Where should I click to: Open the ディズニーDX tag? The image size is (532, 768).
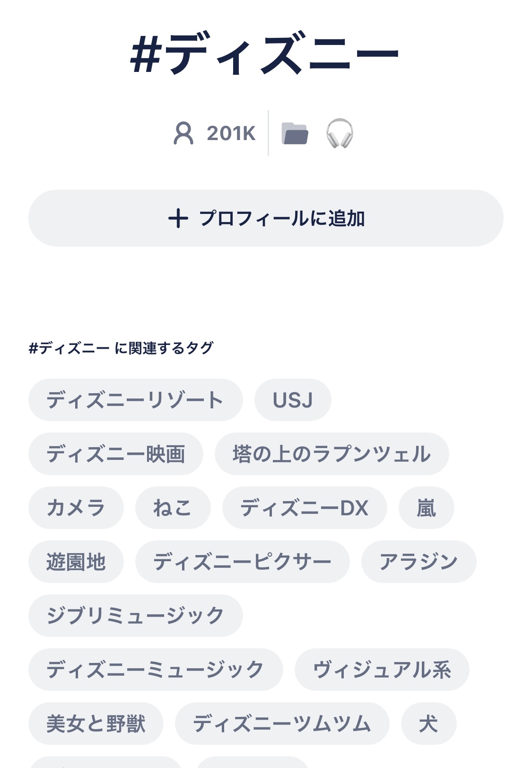tap(305, 508)
